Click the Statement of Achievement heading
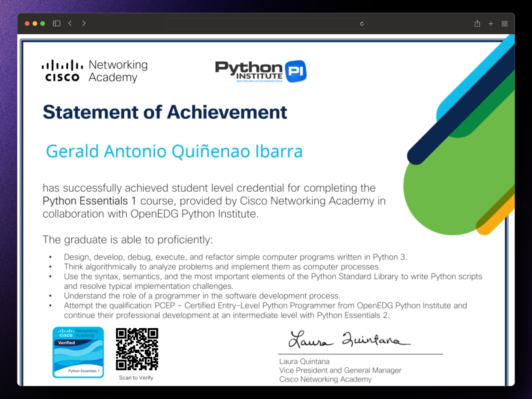The image size is (532, 399). [165, 112]
